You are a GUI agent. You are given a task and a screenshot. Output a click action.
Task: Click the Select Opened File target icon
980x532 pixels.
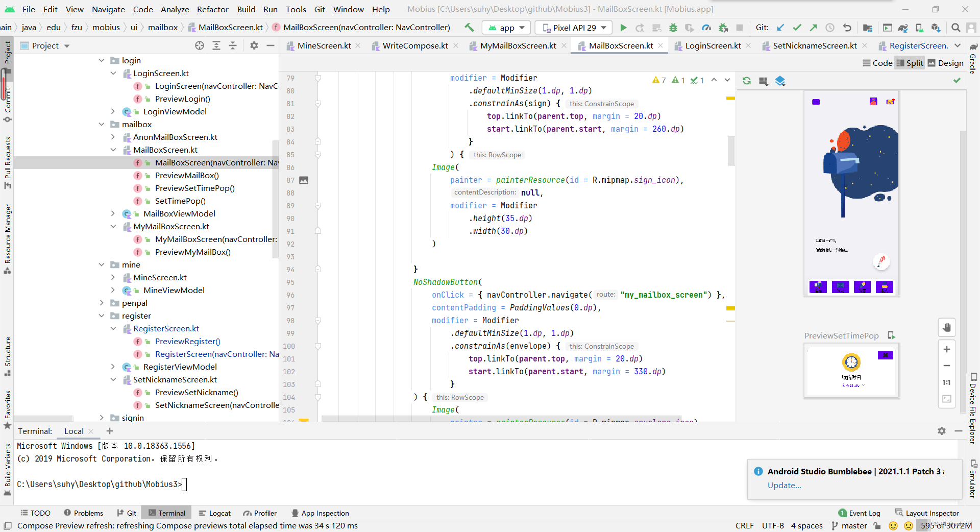200,45
